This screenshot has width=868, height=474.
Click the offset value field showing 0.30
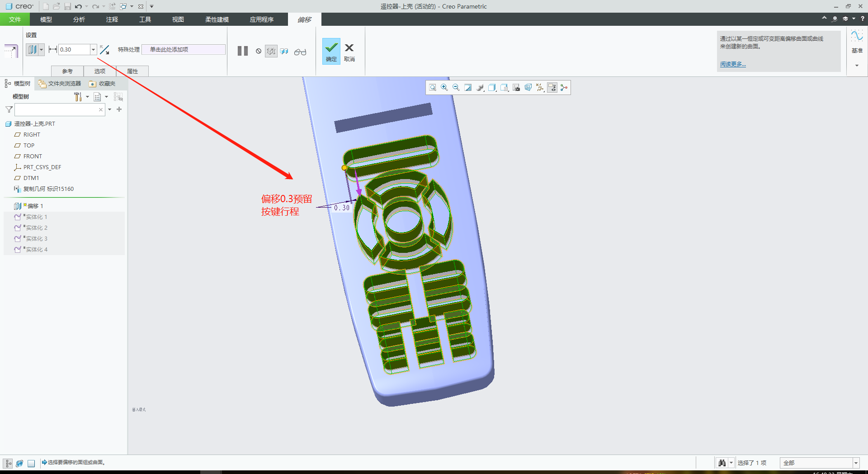pyautogui.click(x=74, y=50)
